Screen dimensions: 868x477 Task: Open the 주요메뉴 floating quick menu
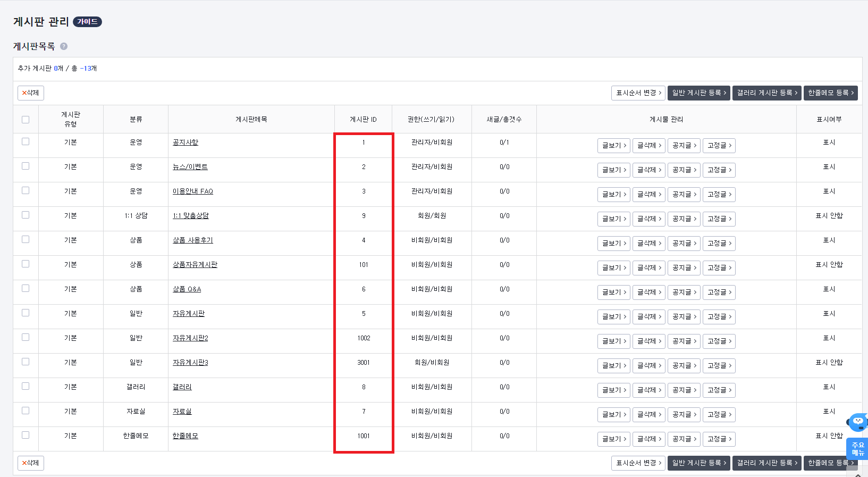[x=857, y=449]
